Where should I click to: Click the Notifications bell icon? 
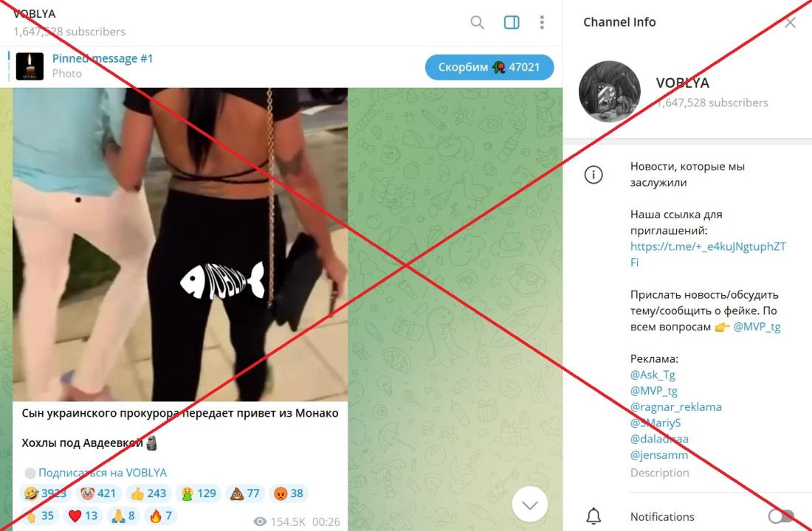pyautogui.click(x=593, y=516)
